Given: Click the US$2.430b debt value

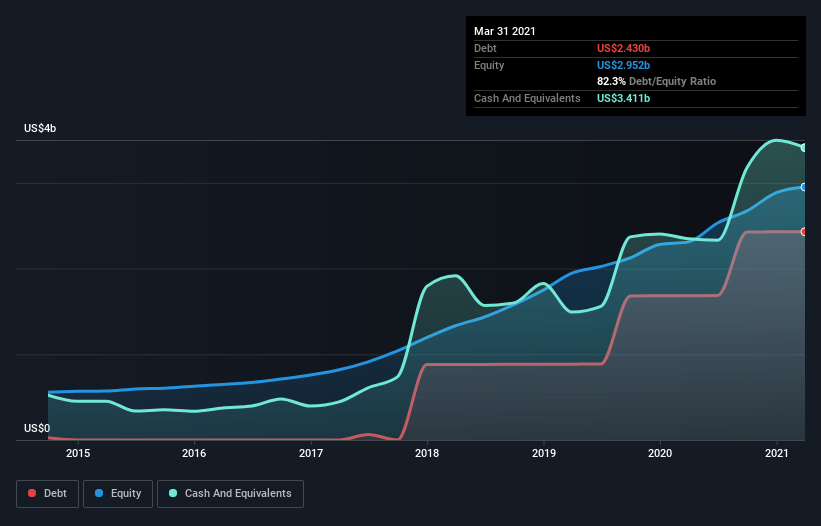Looking at the screenshot, I should point(624,48).
